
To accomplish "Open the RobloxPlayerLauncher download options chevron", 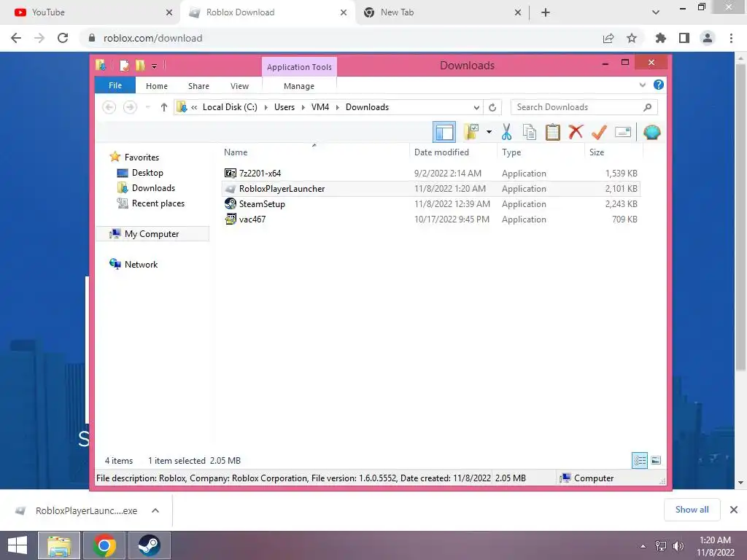I will tap(155, 510).
